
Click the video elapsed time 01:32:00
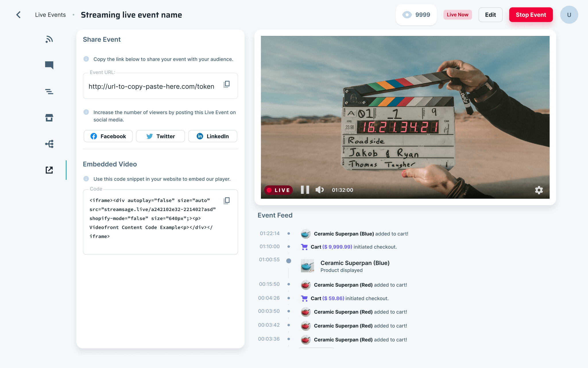[343, 190]
